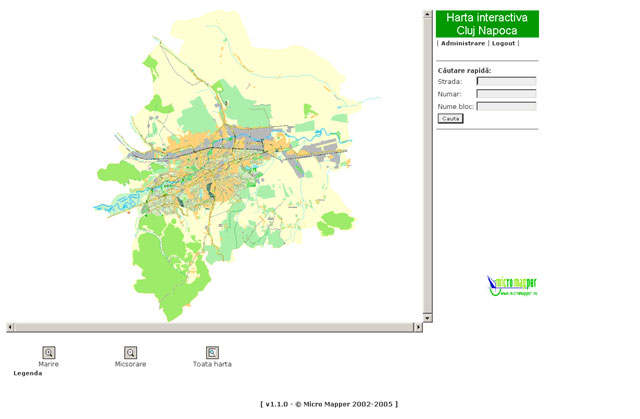Click the Micsorare zoom-out icon

pyautogui.click(x=130, y=352)
